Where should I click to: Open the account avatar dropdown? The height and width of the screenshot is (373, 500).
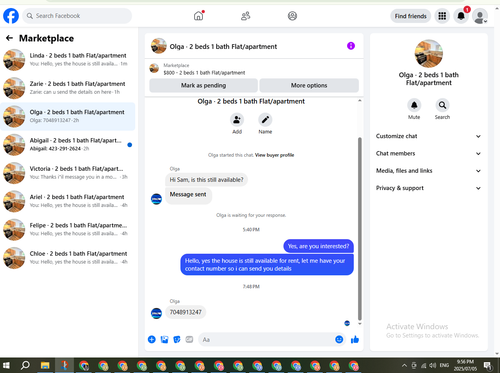coord(480,16)
